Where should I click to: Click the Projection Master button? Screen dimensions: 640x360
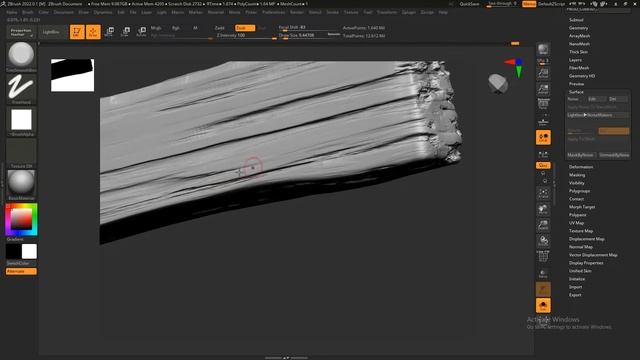click(x=21, y=32)
